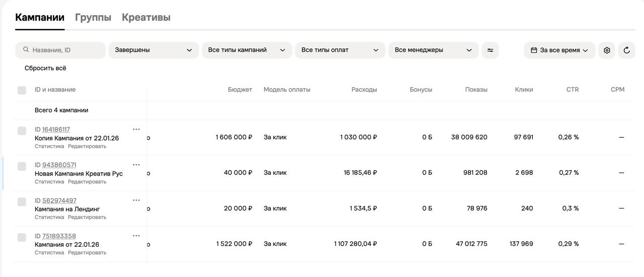Viewport: 644px width, 277px height.
Task: Select the checkbox for Кампания на Лендинг
Action: pos(22,202)
